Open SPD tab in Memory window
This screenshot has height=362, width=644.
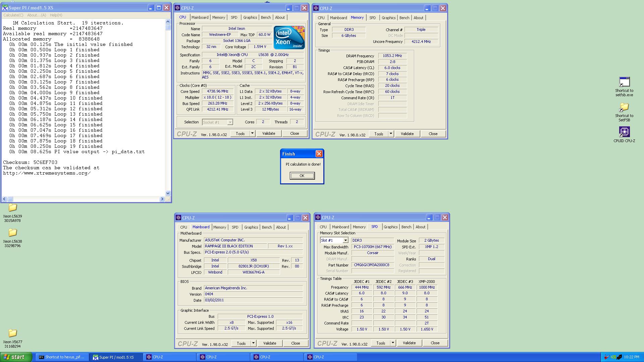tap(372, 18)
